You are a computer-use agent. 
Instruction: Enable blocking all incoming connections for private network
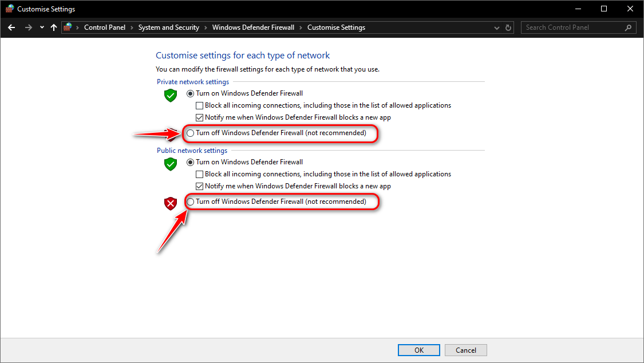click(x=199, y=105)
